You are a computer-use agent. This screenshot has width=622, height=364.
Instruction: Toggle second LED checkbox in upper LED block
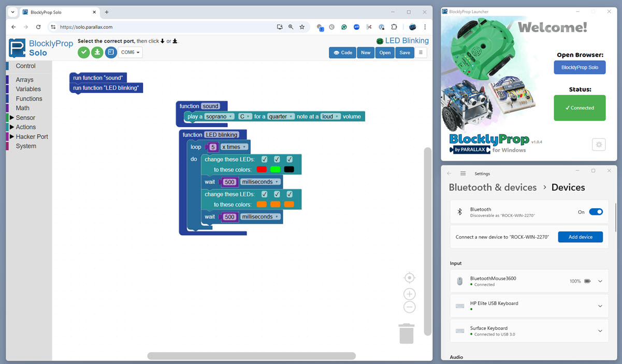pos(277,159)
